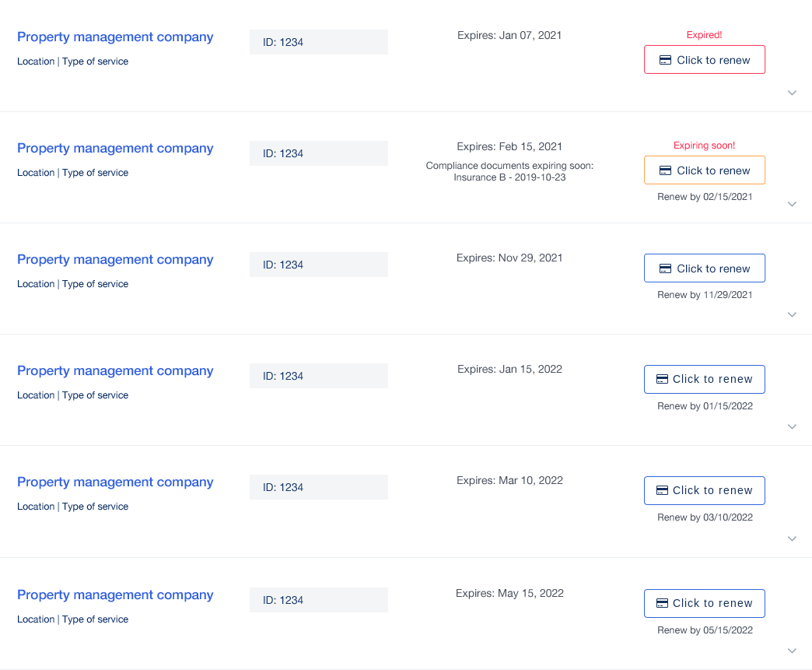Click the card icon in the Jan 15, 2022 renew button

pyautogui.click(x=662, y=379)
